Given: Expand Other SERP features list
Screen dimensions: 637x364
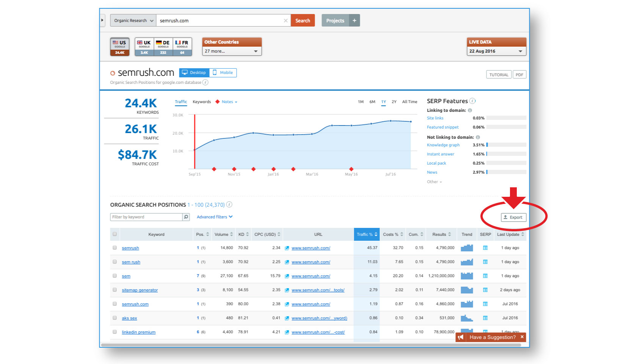Looking at the screenshot, I should click(434, 182).
